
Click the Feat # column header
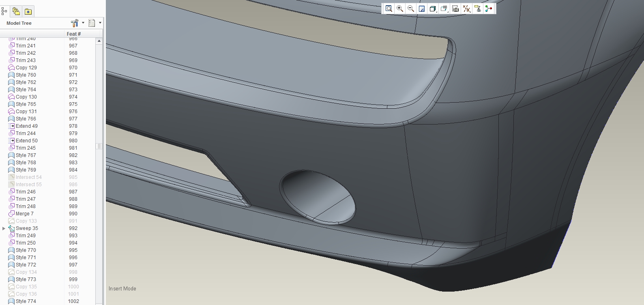[74, 34]
